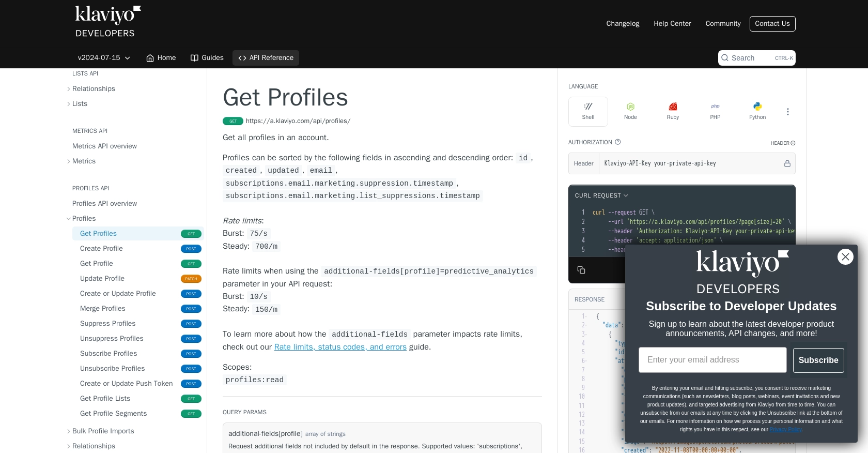Expand Relationships under Lists API
This screenshot has width=868, height=453.
tap(69, 89)
